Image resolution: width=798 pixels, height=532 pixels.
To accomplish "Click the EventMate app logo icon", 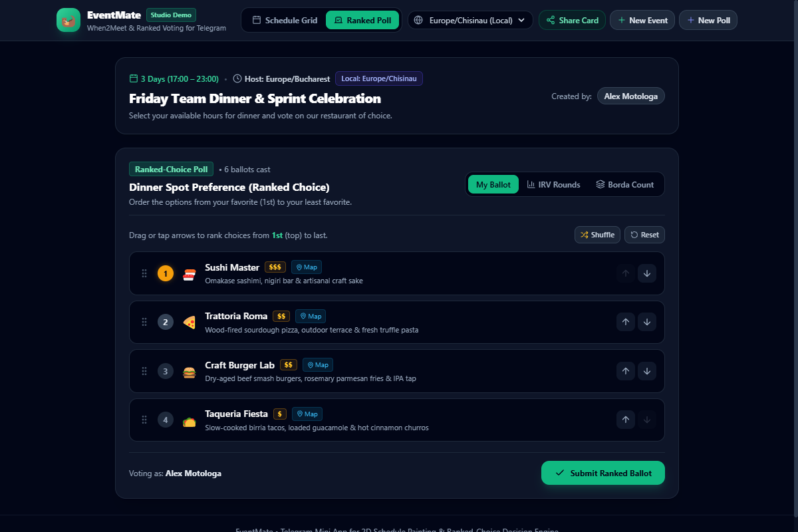I will tap(68, 20).
